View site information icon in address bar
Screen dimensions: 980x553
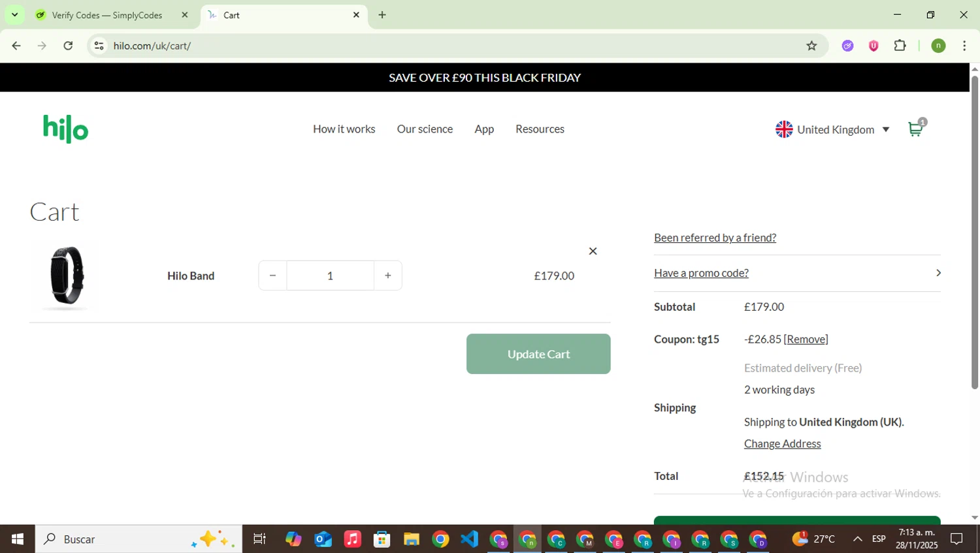[99, 46]
